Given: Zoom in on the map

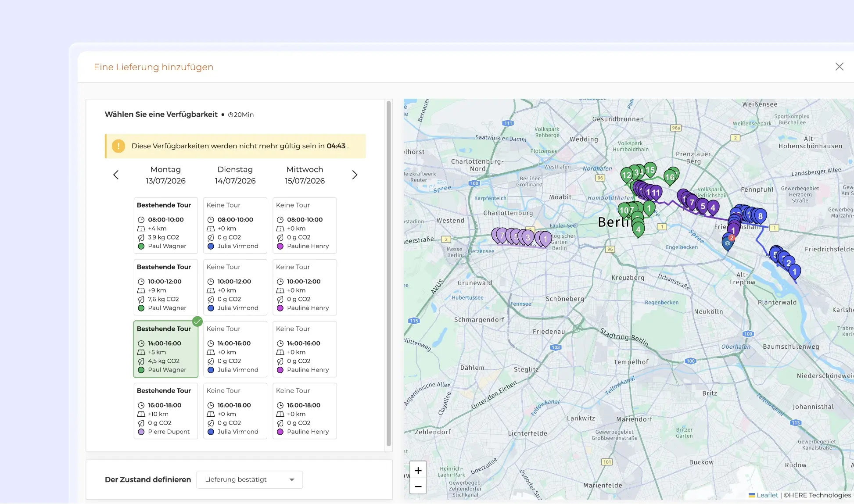Looking at the screenshot, I should 418,470.
